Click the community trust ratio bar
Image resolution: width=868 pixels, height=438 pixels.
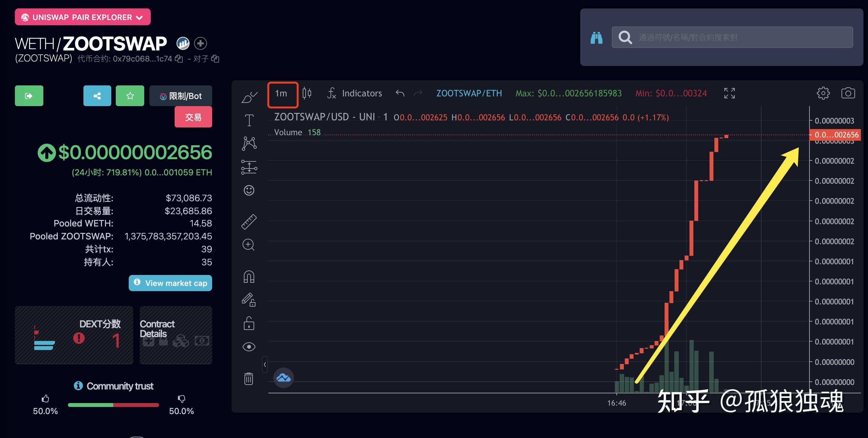[113, 405]
